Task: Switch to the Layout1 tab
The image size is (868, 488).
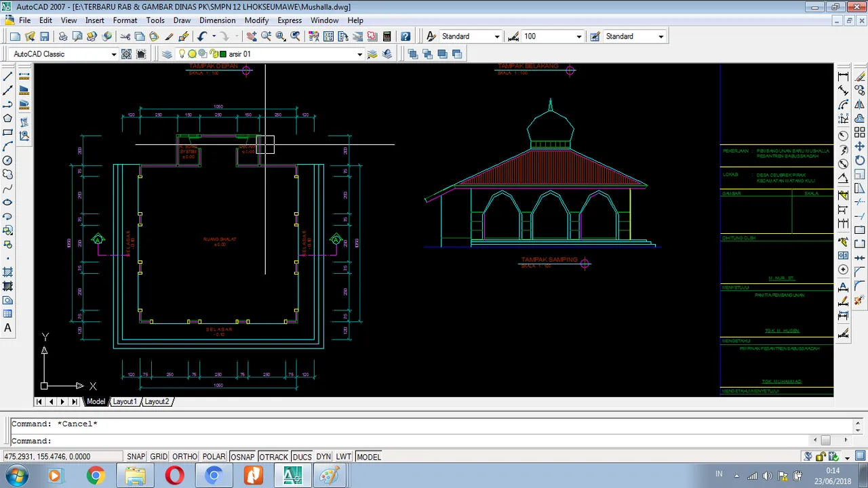Action: pos(125,402)
